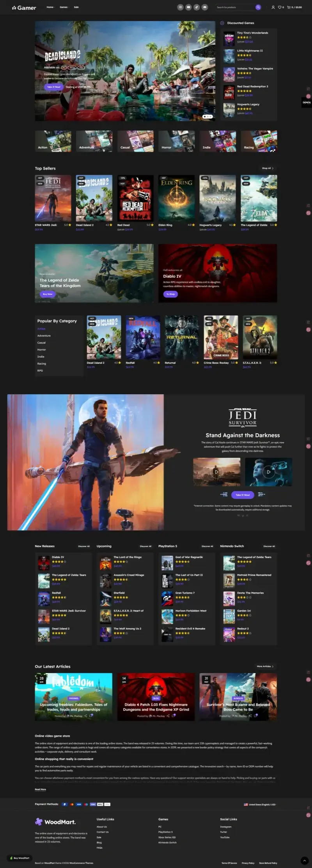Open God of War Ragnarök listing
The width and height of the screenshot is (312, 868).
click(189, 557)
